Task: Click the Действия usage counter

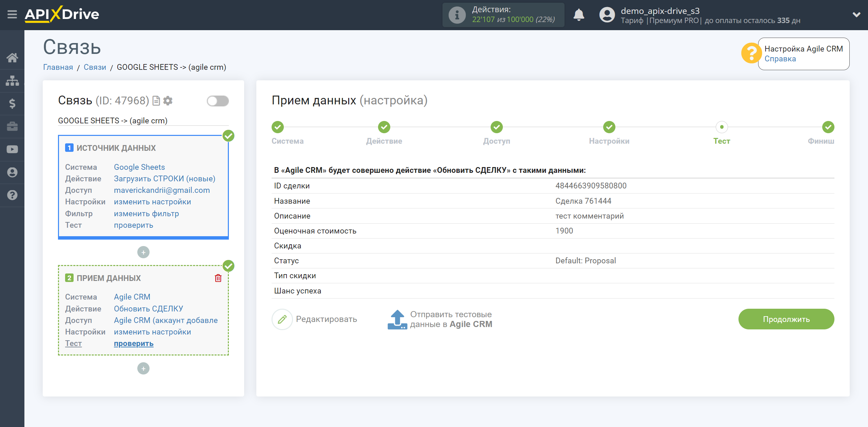Action: [x=503, y=15]
